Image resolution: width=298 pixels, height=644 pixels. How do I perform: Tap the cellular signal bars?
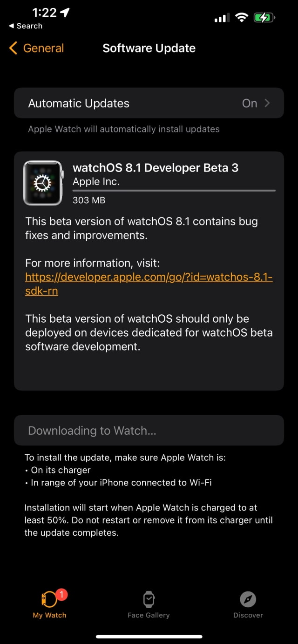tap(222, 18)
